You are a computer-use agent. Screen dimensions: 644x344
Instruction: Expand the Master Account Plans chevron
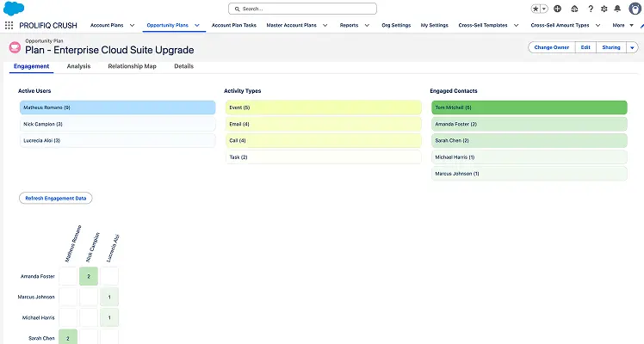coord(325,26)
